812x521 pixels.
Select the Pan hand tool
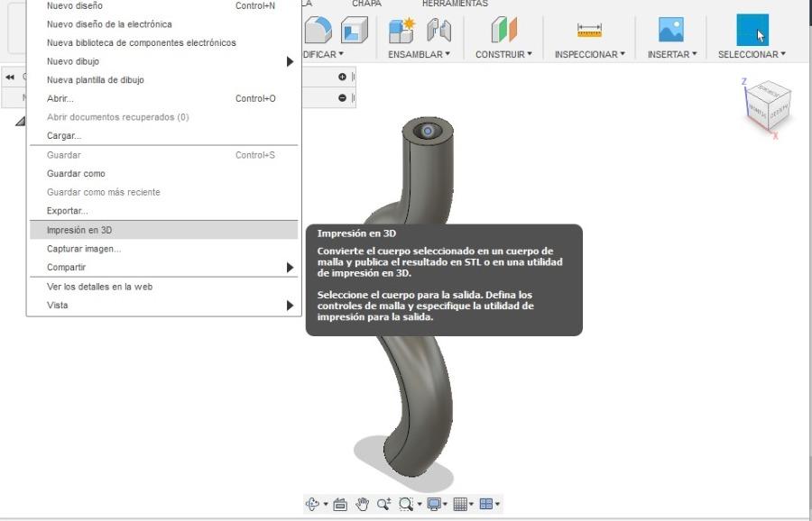click(363, 503)
